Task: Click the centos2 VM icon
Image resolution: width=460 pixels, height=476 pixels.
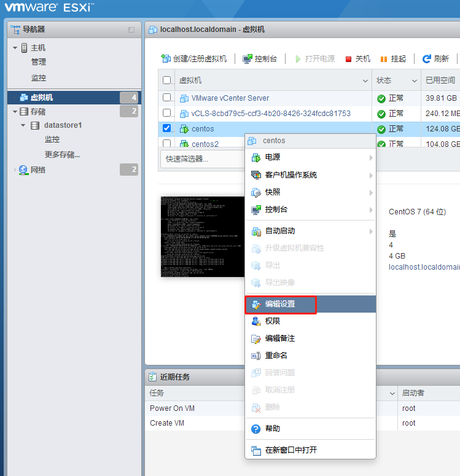Action: (x=184, y=144)
